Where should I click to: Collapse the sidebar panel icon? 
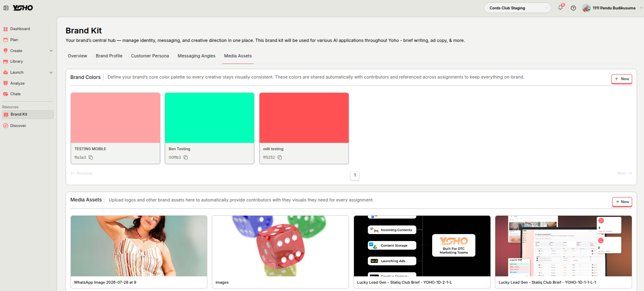coord(6,8)
